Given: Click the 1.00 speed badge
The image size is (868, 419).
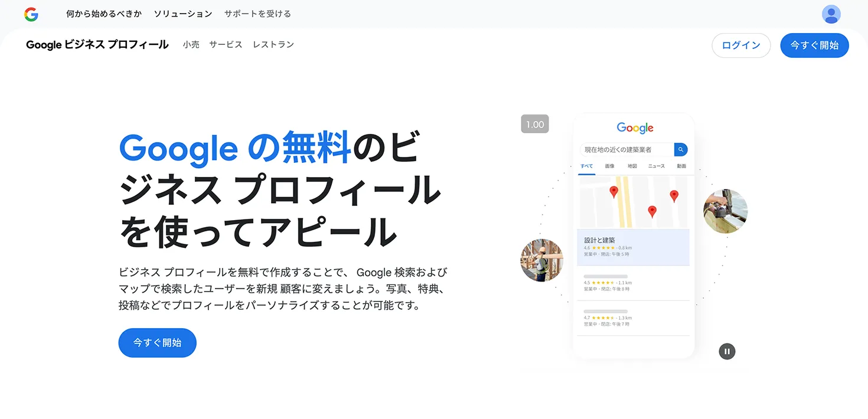Looking at the screenshot, I should click(535, 124).
